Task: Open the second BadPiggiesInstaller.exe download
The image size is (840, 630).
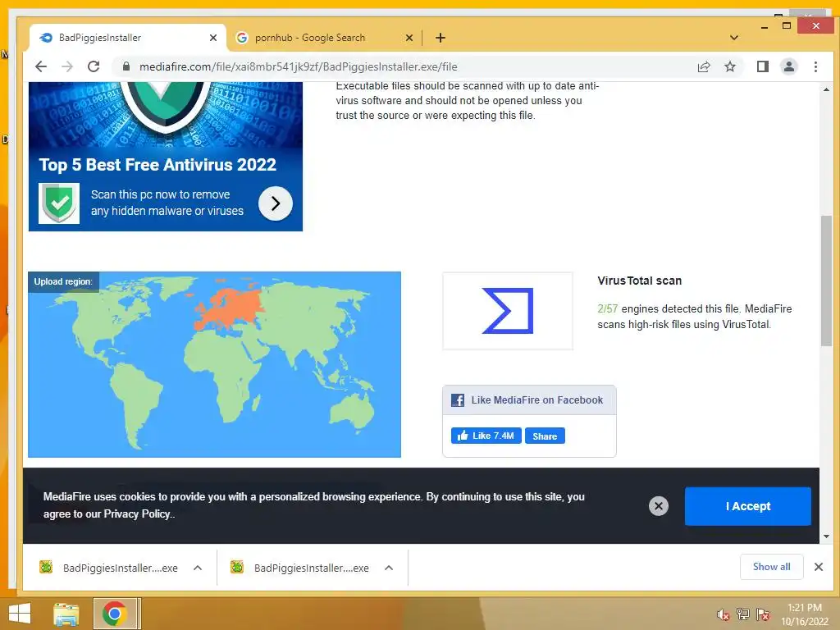Action: (x=301, y=568)
